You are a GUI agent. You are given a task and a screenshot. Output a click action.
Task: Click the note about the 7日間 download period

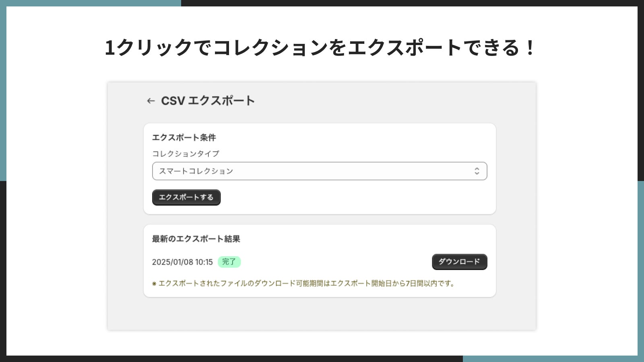click(307, 284)
